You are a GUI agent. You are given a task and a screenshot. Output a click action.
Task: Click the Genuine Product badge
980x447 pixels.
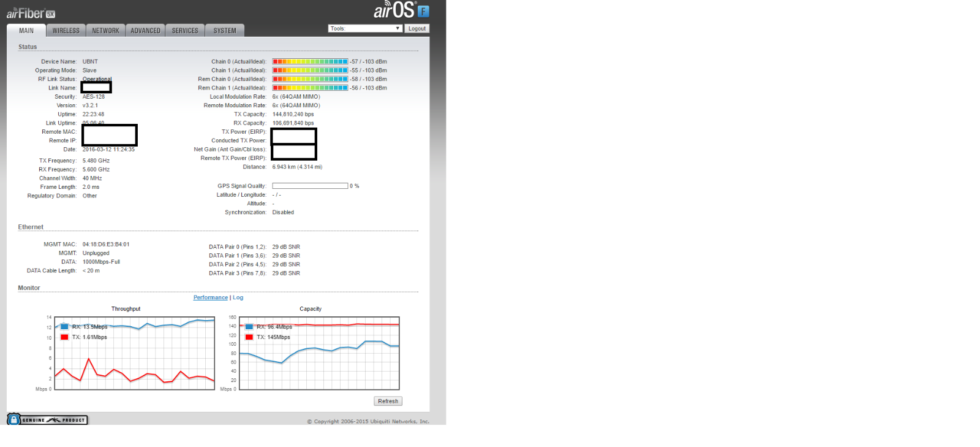47,419
